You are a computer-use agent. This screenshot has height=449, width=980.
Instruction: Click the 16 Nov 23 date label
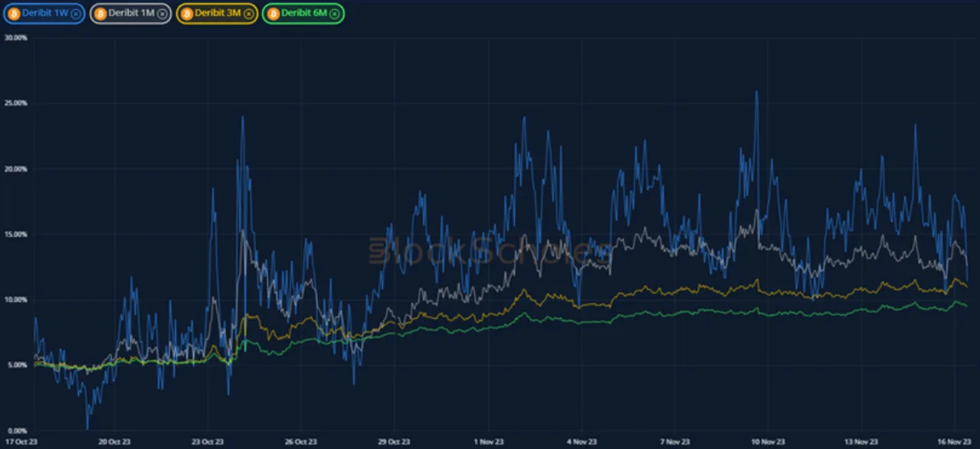[x=955, y=442]
